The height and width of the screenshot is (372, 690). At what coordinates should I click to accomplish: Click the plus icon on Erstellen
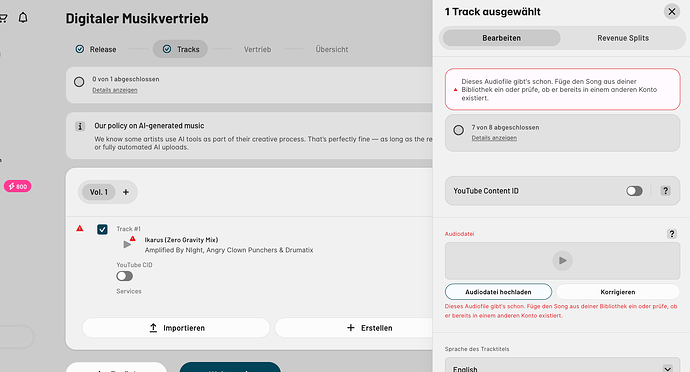(x=351, y=328)
